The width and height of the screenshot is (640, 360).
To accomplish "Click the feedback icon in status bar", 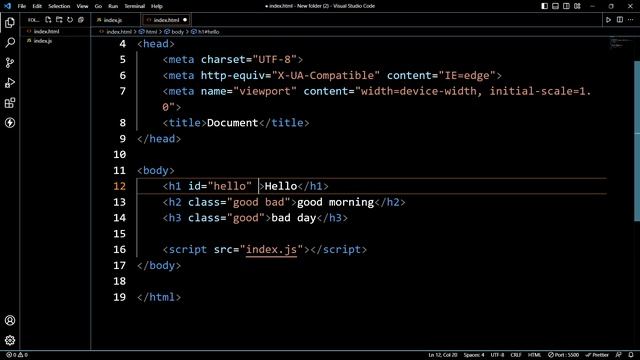I will (x=619, y=355).
